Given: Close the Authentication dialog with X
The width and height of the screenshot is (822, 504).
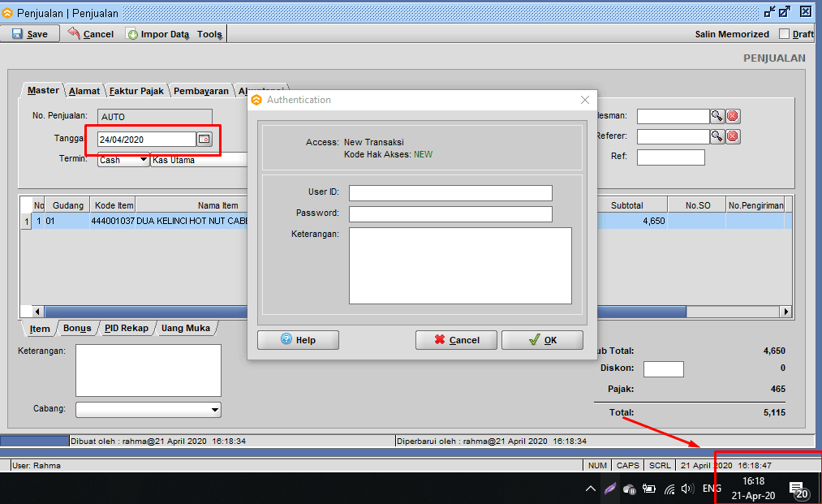Looking at the screenshot, I should click(x=585, y=100).
